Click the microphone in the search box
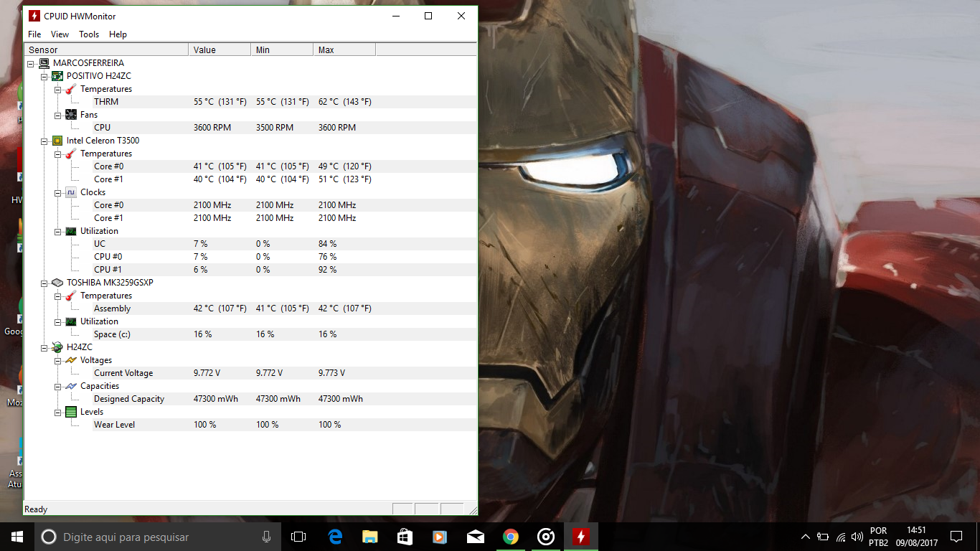Screen dimensions: 980x551 coord(266,537)
